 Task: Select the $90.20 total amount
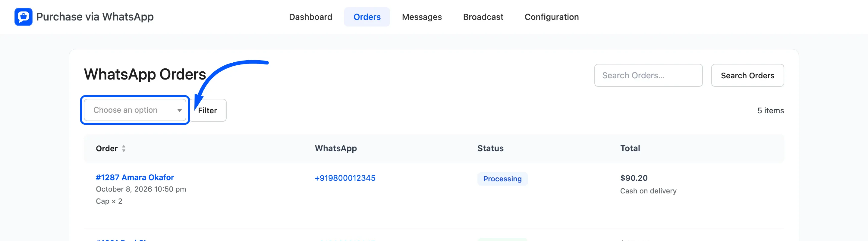click(x=634, y=178)
